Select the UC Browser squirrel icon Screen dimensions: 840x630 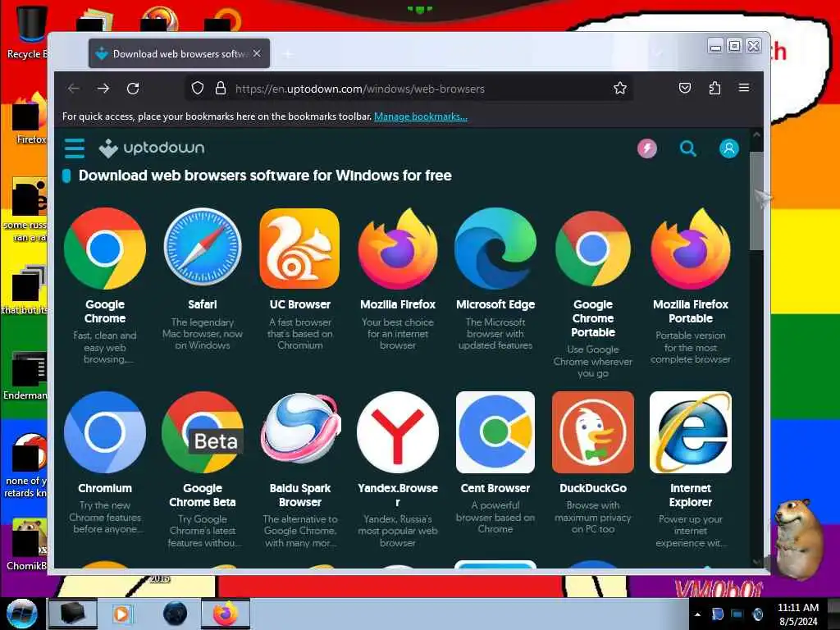pyautogui.click(x=300, y=249)
